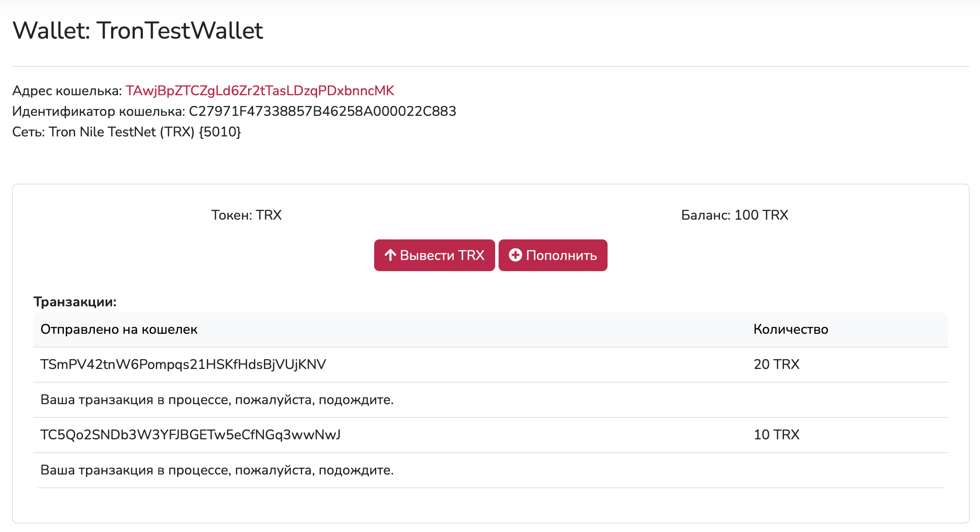Click the Баланс: 100 TRX text
The width and height of the screenshot is (980, 532).
click(735, 215)
